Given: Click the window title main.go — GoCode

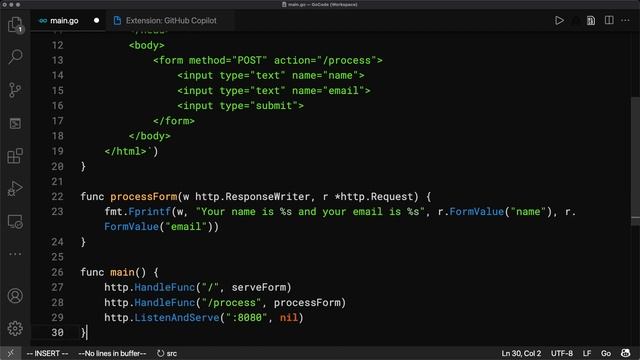Looking at the screenshot, I should 320,4.
